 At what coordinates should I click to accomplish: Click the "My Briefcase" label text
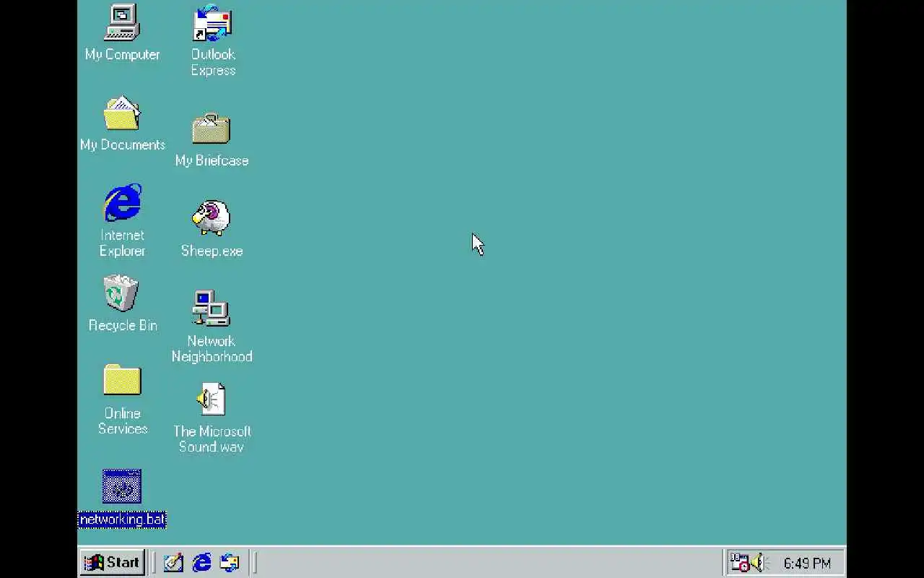click(x=212, y=160)
